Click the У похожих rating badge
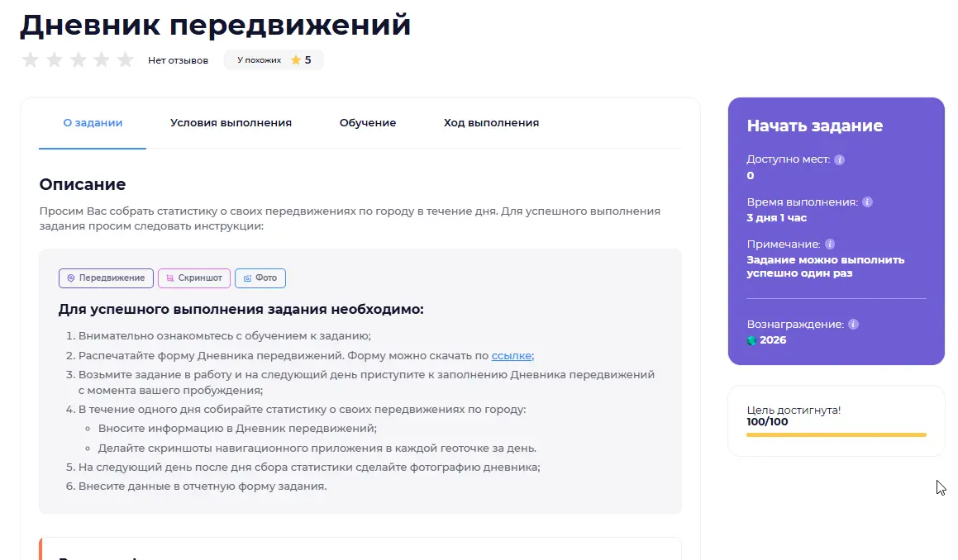 coord(274,59)
